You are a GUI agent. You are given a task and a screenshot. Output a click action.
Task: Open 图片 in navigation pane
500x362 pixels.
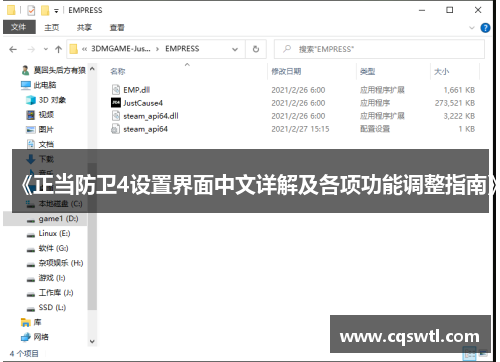pyautogui.click(x=40, y=129)
